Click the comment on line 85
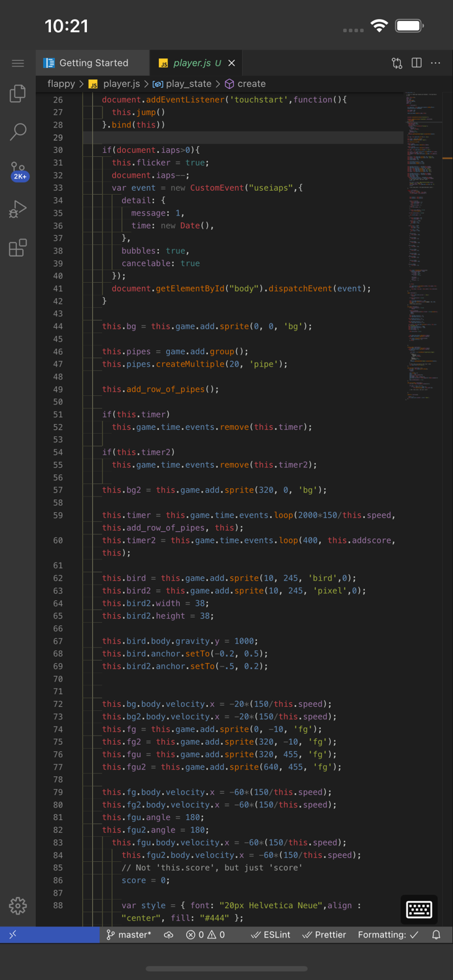This screenshot has height=980, width=453. [x=212, y=868]
